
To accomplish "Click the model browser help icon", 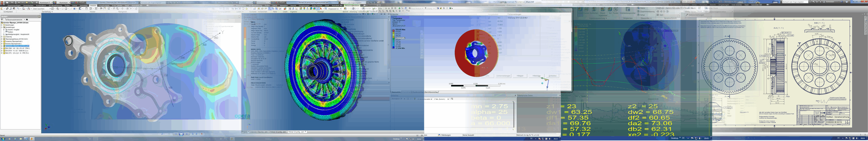I will pos(39,16).
